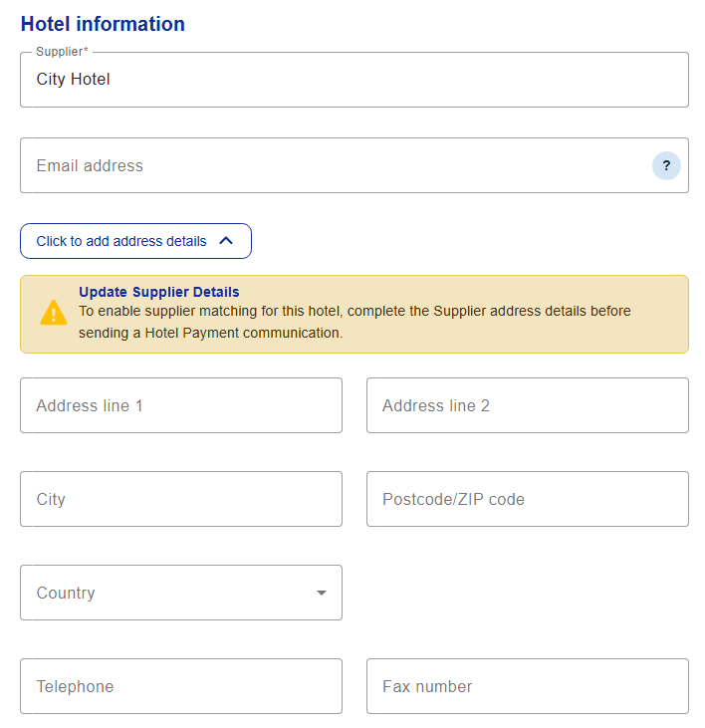Focus the Address line 2 field

528,405
